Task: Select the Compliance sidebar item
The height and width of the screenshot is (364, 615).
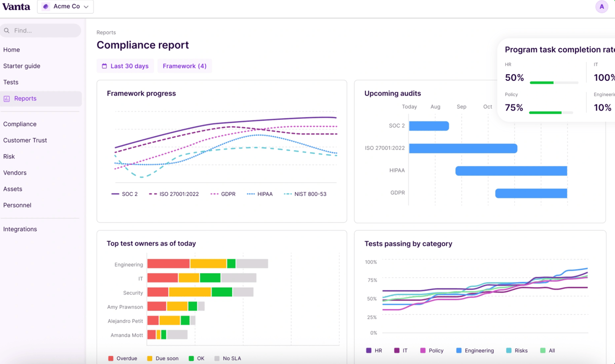Action: tap(19, 124)
